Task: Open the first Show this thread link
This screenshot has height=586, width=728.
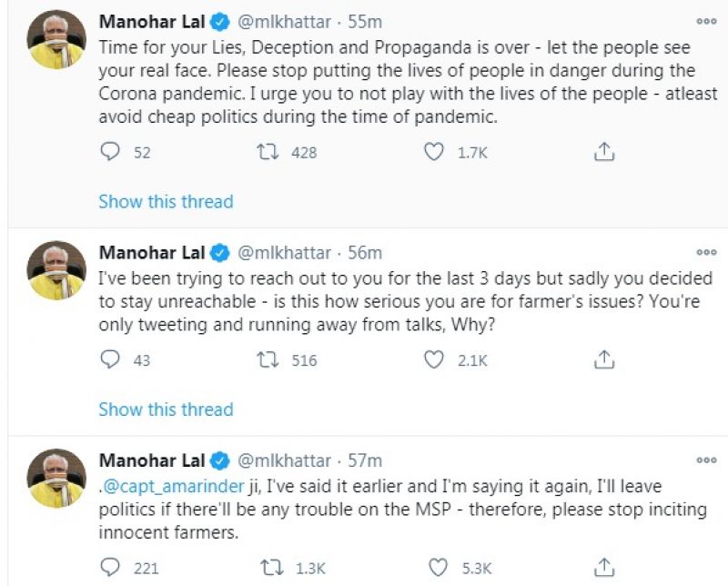Action: pyautogui.click(x=167, y=202)
